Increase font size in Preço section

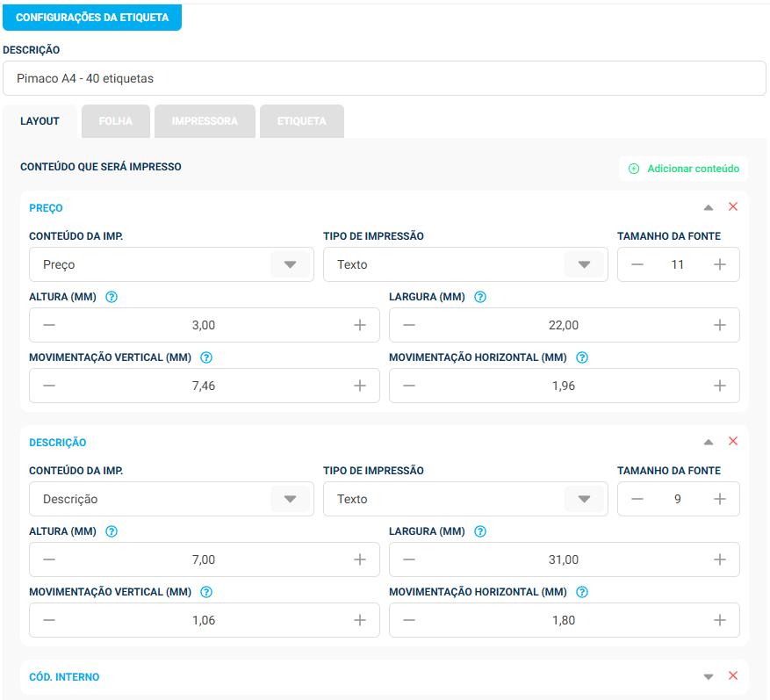click(719, 264)
